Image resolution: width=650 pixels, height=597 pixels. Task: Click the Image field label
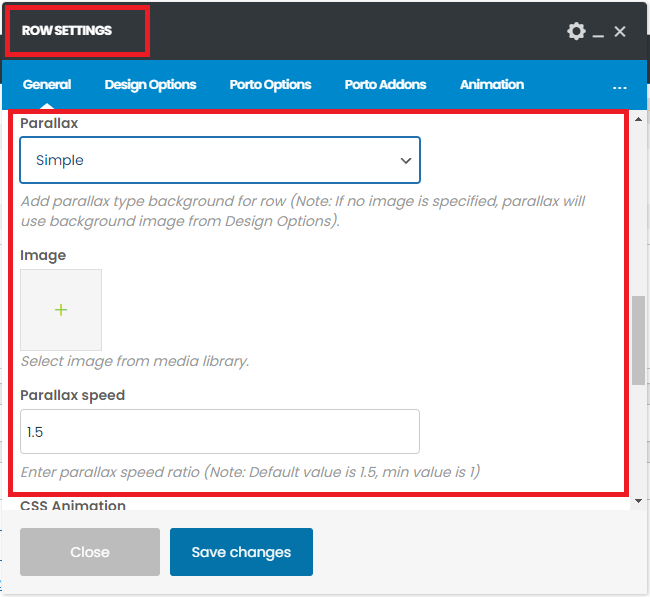(43, 255)
